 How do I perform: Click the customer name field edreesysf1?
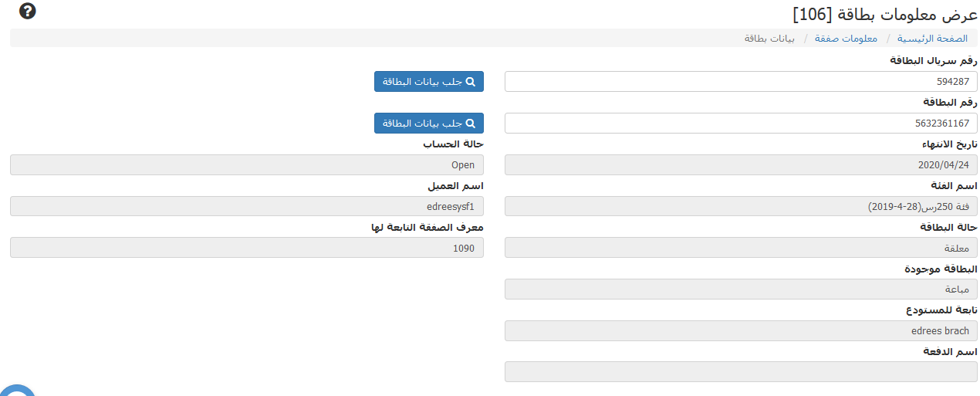click(247, 206)
